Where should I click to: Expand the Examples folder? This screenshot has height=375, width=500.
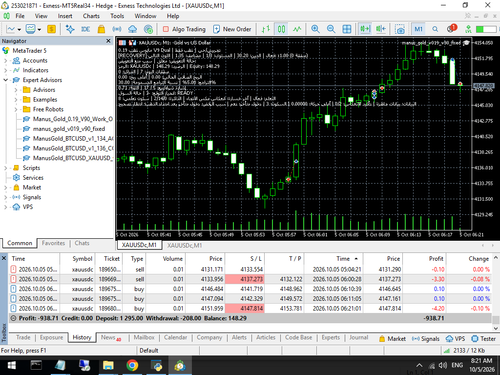(16, 100)
